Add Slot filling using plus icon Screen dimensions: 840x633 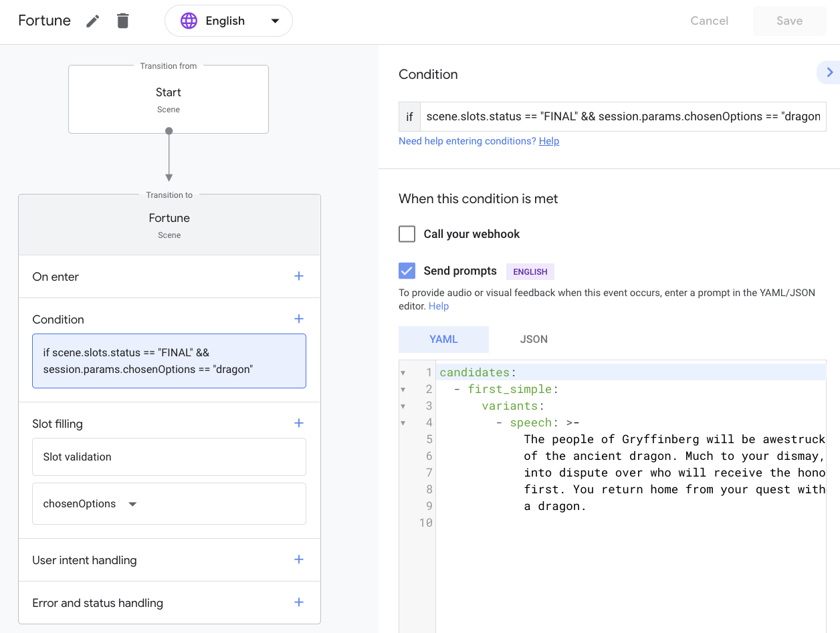[298, 423]
